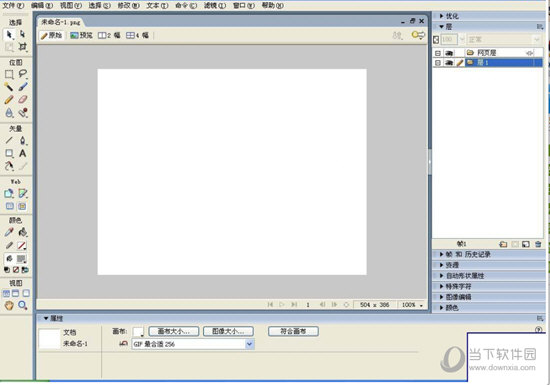The image size is (550, 385).
Task: Click the delete trash icon in Layers panel
Action: (x=538, y=244)
